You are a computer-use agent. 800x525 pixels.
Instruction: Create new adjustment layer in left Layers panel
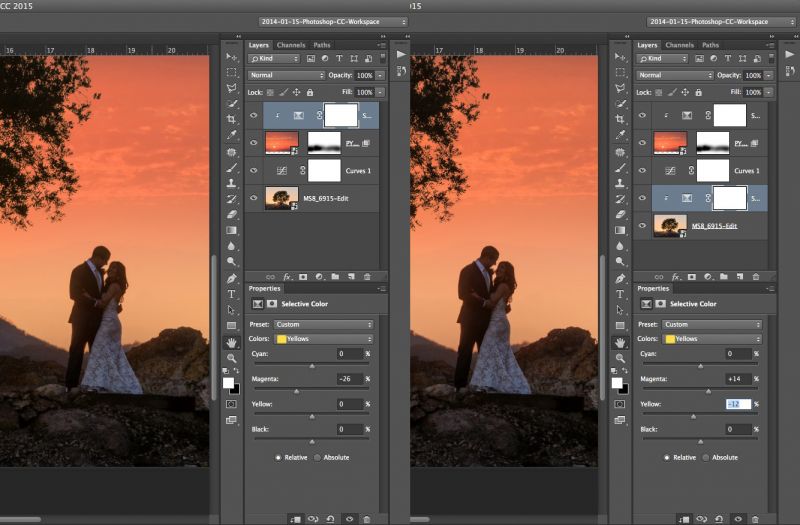pyautogui.click(x=319, y=277)
